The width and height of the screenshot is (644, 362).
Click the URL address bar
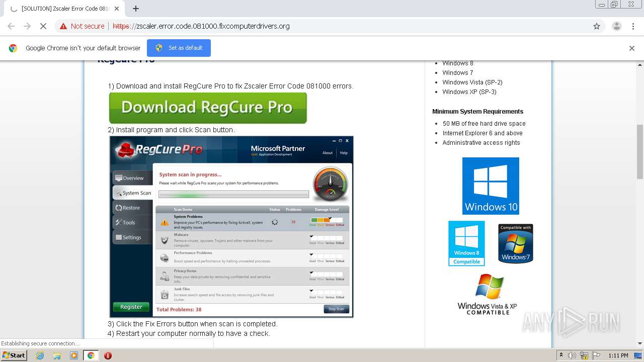pos(322,26)
